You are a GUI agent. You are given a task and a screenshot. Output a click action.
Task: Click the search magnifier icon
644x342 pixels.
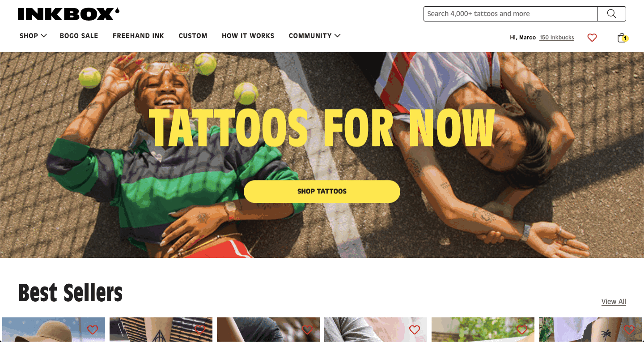pyautogui.click(x=611, y=14)
